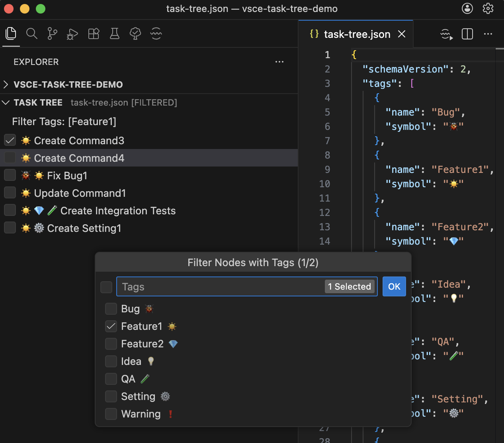Click line number 3 in the gutter

point(327,83)
